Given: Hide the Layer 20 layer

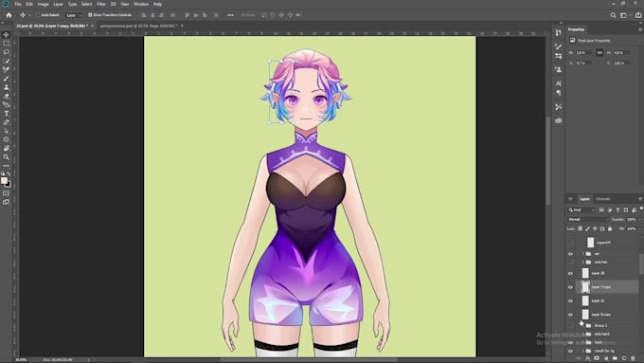Looking at the screenshot, I should pyautogui.click(x=570, y=273).
